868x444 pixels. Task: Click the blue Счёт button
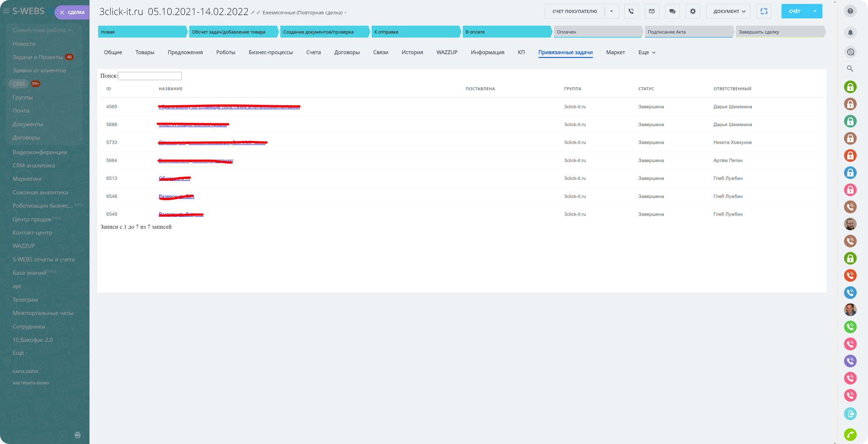(794, 11)
